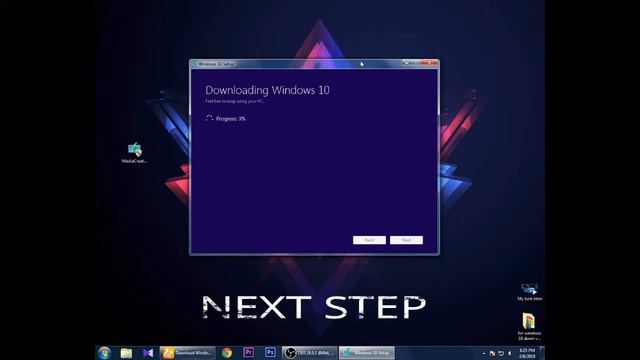This screenshot has width=640, height=360.
Task: Switch to the OBS taskbar button
Action: click(x=310, y=353)
